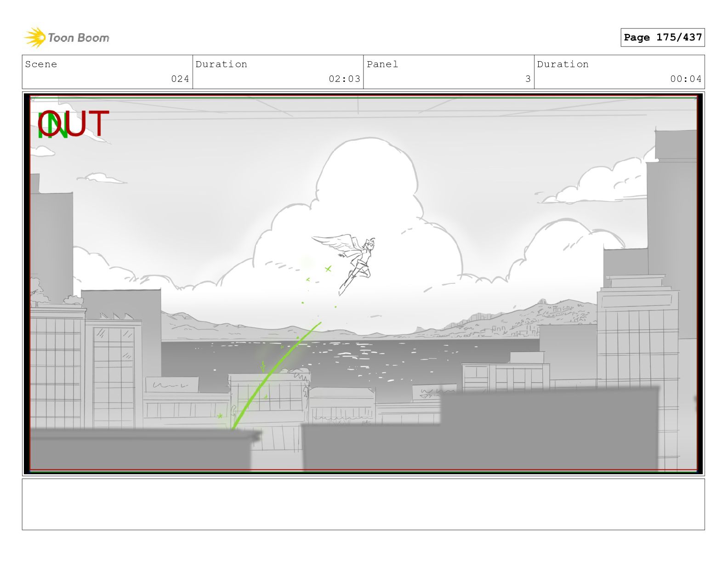
Task: Select the Panel label
Action: click(382, 64)
